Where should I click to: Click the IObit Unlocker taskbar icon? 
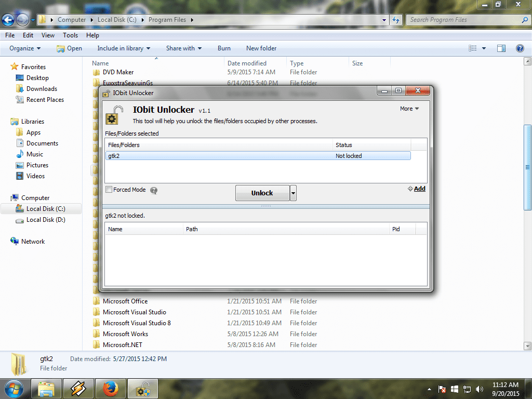[x=143, y=389]
